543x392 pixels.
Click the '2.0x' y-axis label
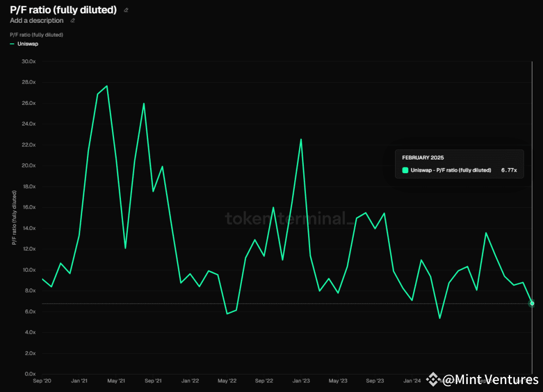30,353
